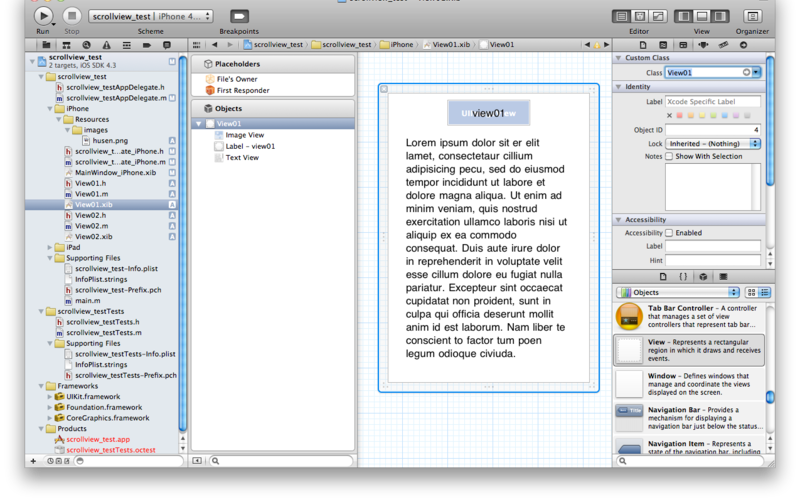800x502 pixels.
Task: Toggle the Debug area visibility
Action: [702, 16]
